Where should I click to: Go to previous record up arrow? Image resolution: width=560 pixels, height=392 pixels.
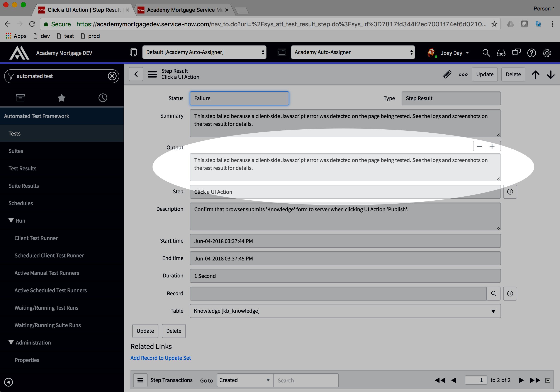click(536, 74)
